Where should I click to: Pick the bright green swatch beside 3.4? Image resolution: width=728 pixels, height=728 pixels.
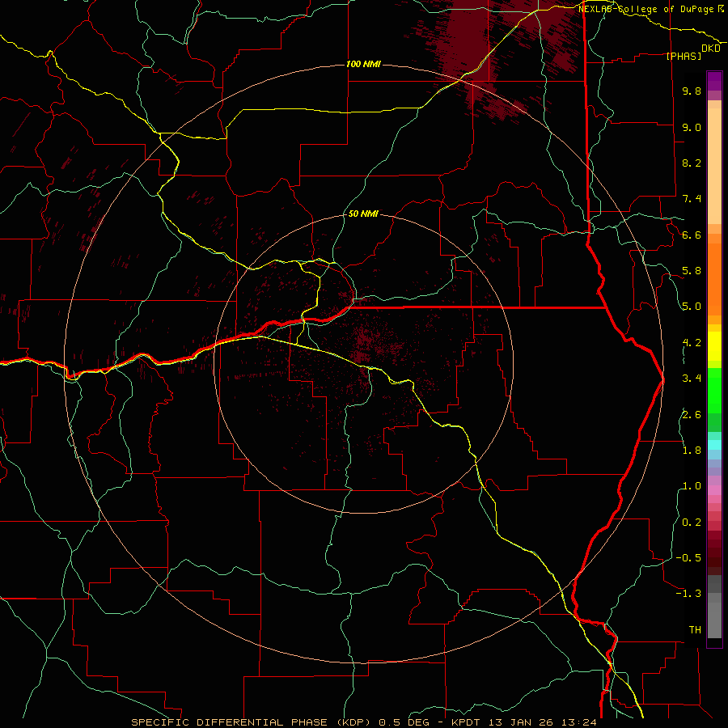pos(714,390)
